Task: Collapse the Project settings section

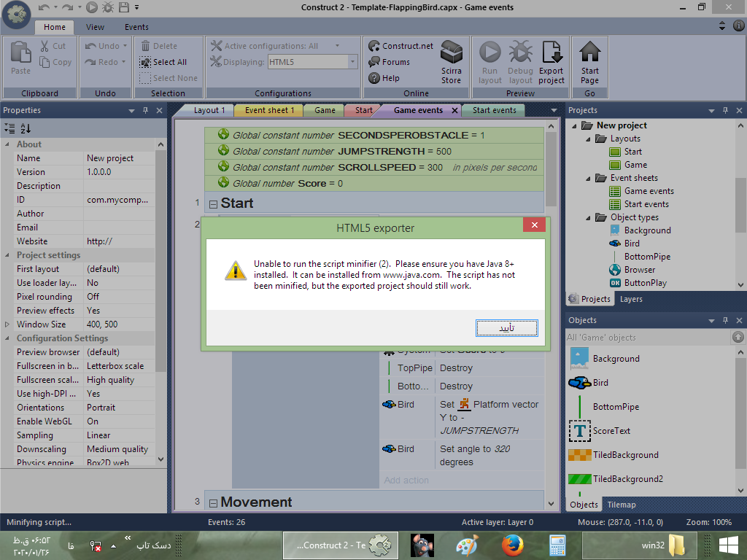Action: [7, 254]
